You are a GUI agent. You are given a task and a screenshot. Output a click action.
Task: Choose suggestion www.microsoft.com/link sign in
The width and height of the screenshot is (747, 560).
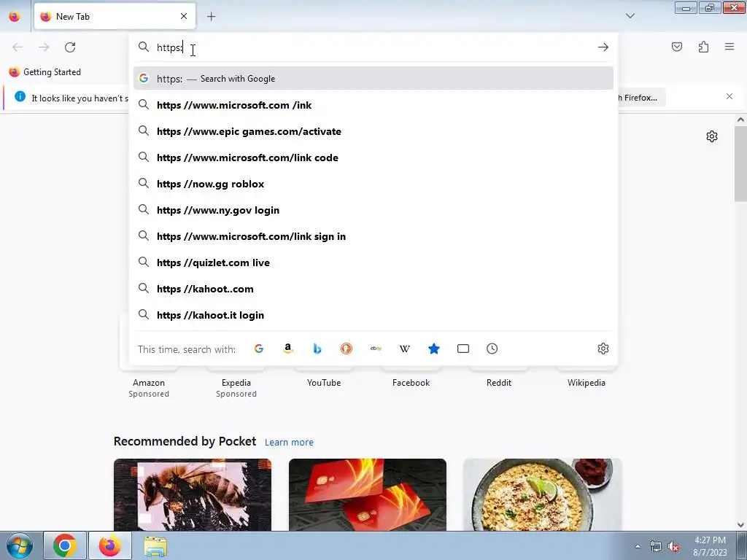tap(373, 236)
